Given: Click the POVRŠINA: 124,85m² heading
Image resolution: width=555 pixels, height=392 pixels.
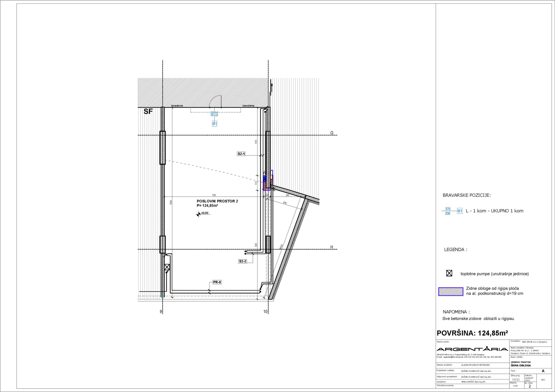Looking at the screenshot, I should (x=472, y=333).
